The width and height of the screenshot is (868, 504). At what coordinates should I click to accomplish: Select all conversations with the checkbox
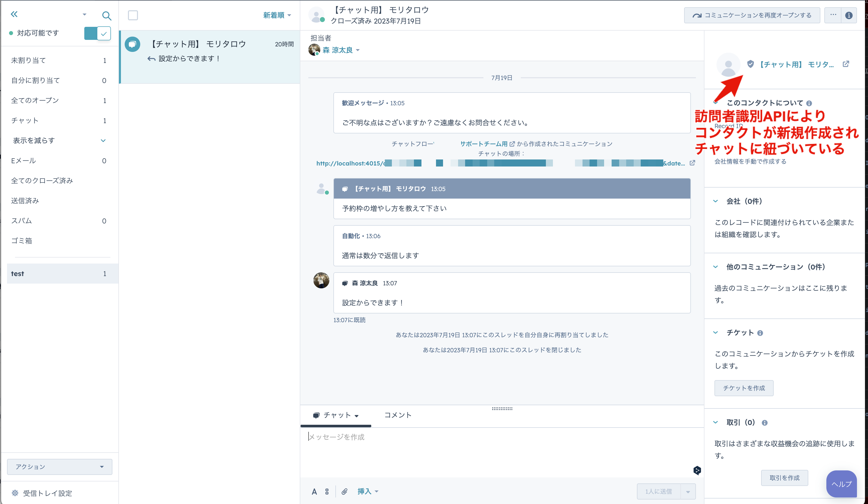pyautogui.click(x=133, y=15)
